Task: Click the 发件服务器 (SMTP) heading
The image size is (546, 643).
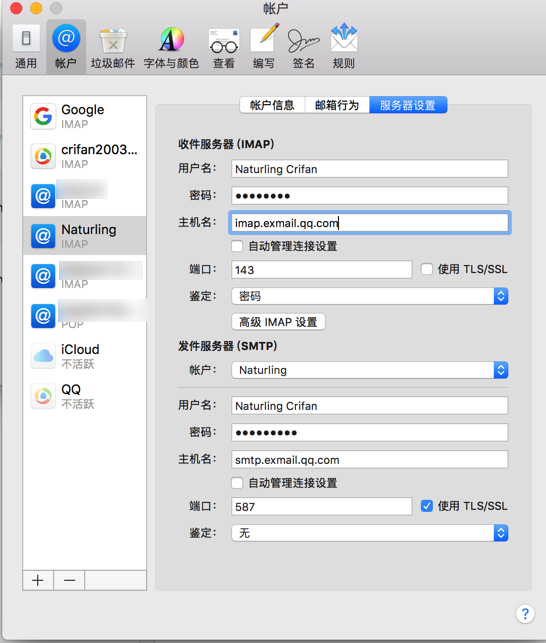Action: pos(228,346)
